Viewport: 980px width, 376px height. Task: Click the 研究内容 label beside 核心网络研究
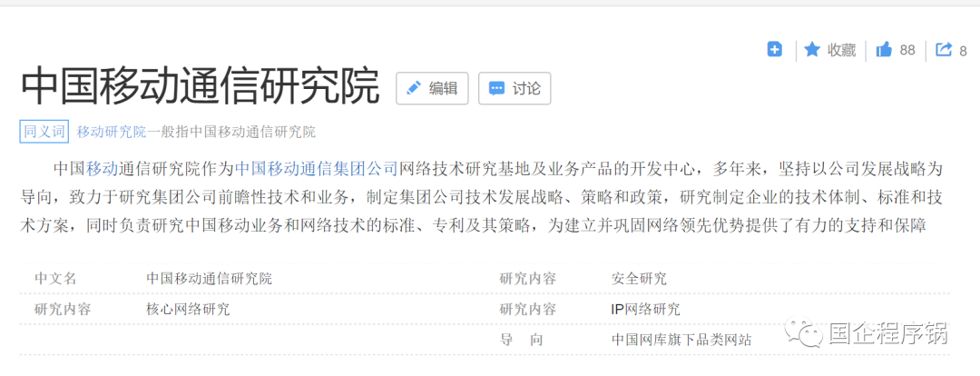click(63, 309)
